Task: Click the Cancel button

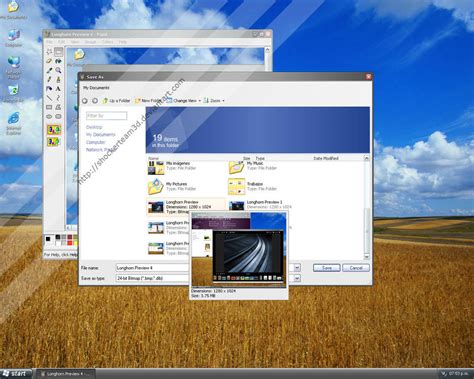Action: [x=356, y=268]
